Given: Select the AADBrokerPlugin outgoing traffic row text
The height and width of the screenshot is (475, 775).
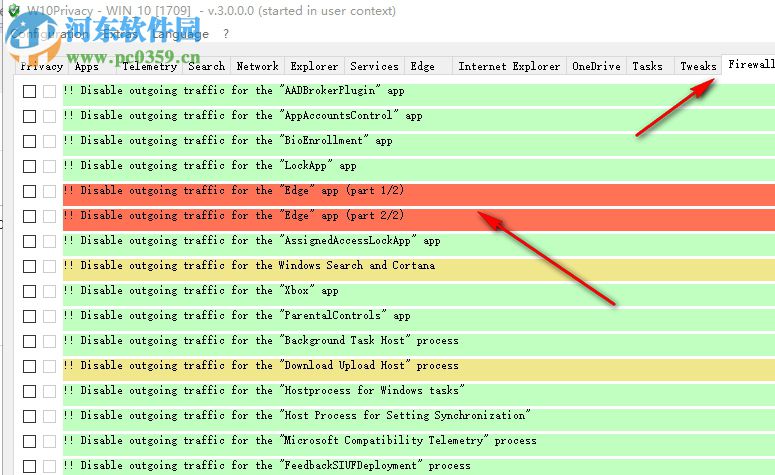Looking at the screenshot, I should (234, 90).
